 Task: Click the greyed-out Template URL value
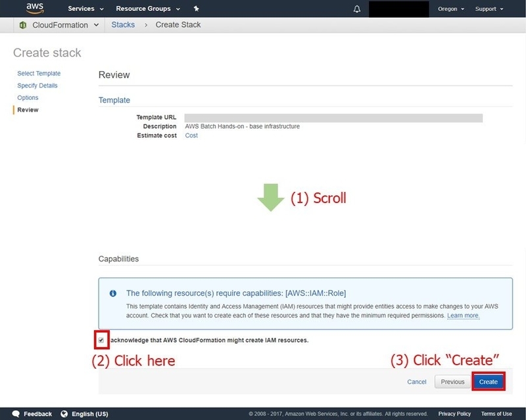point(333,118)
